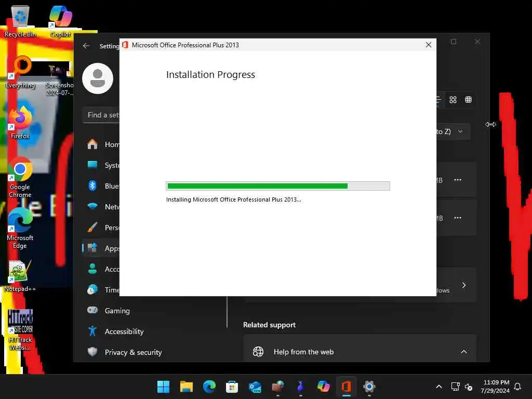Viewport: 532px width, 399px height.
Task: Maximize the Settings window
Action: click(453, 42)
